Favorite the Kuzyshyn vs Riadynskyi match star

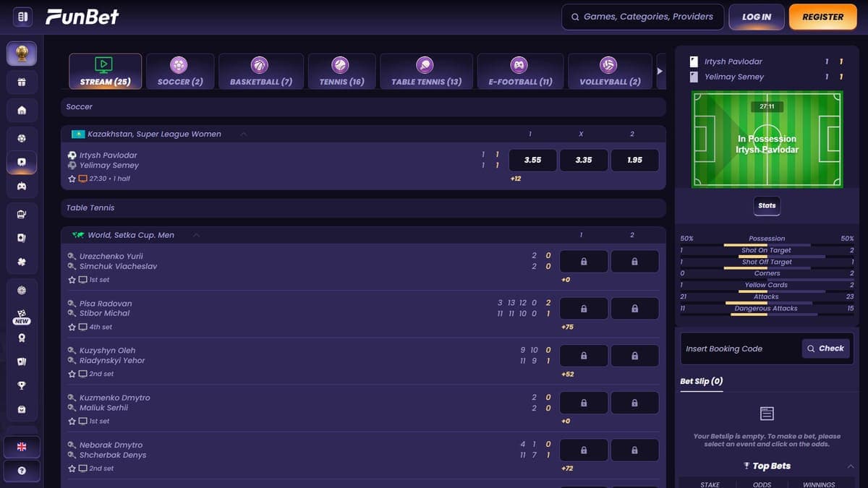click(72, 374)
